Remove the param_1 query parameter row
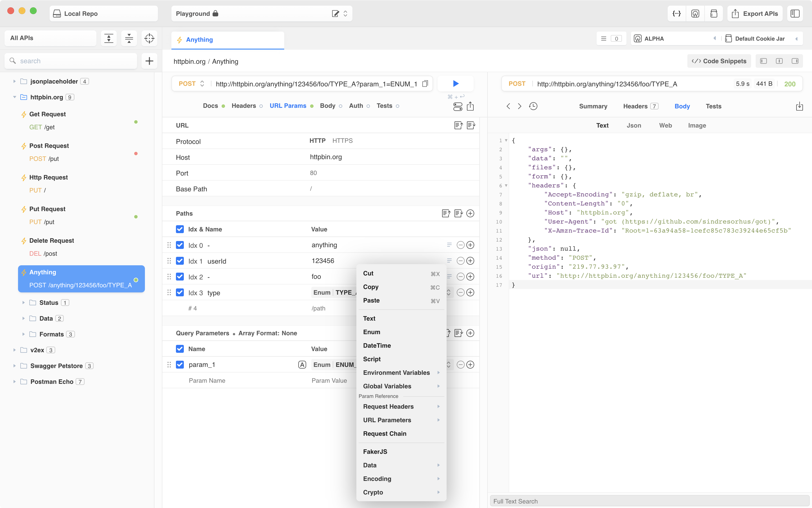Image resolution: width=812 pixels, height=508 pixels. (x=461, y=365)
